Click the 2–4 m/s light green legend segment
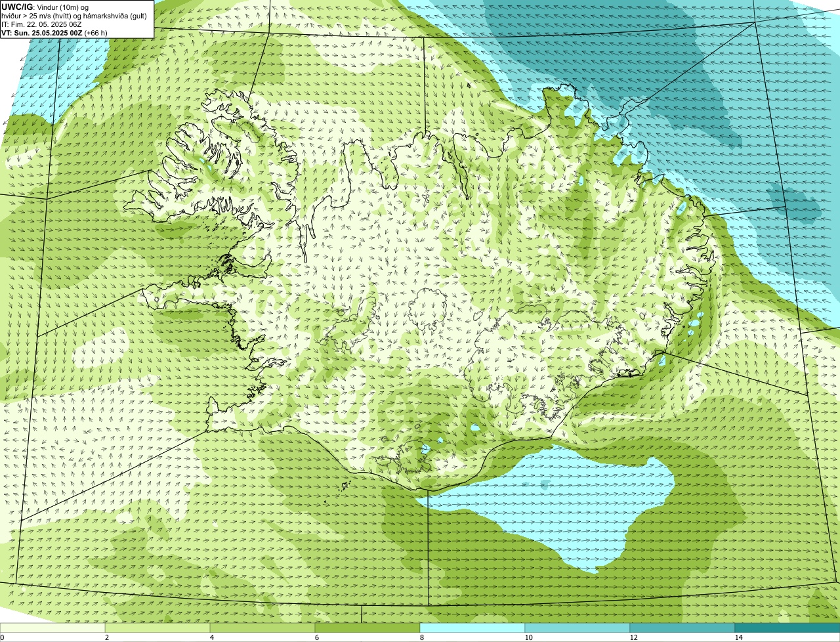The height and width of the screenshot is (642, 840). (x=157, y=628)
